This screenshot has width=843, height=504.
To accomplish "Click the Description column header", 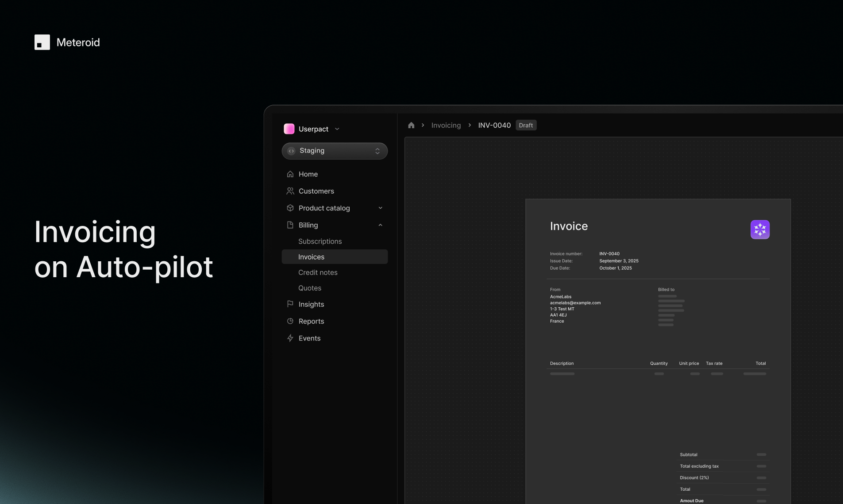I will pos(562,363).
